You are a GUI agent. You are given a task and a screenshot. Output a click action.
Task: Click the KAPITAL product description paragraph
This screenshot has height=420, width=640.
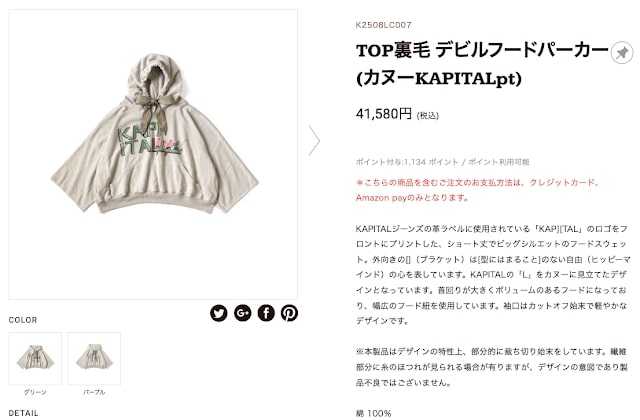(x=493, y=275)
